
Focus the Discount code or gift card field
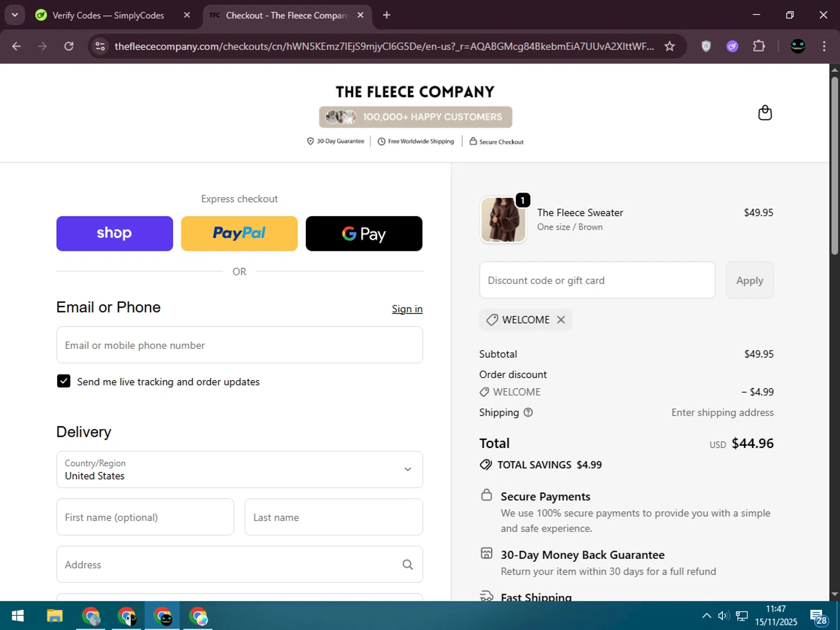[598, 280]
